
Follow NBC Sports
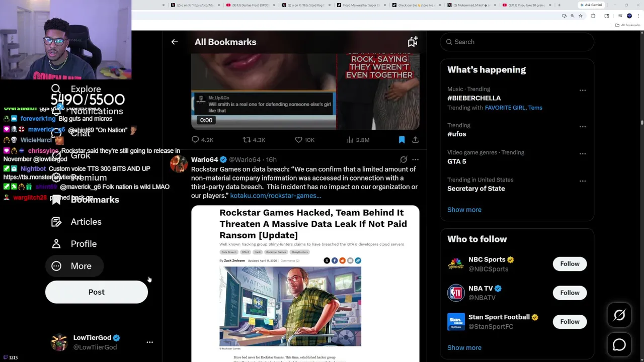(570, 264)
